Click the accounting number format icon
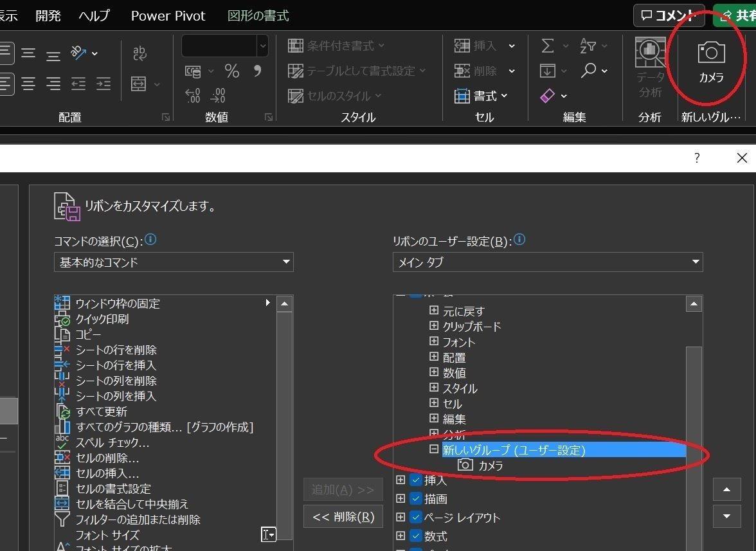 (193, 72)
